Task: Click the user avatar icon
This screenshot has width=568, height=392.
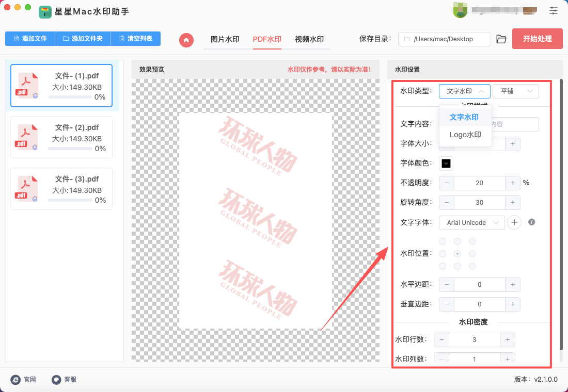Action: tap(460, 10)
